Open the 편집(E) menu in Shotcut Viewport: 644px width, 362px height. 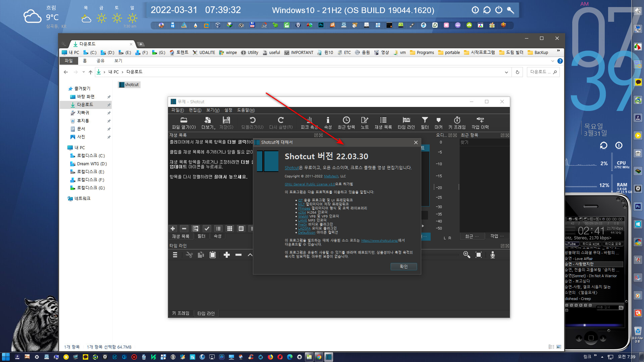pos(195,110)
